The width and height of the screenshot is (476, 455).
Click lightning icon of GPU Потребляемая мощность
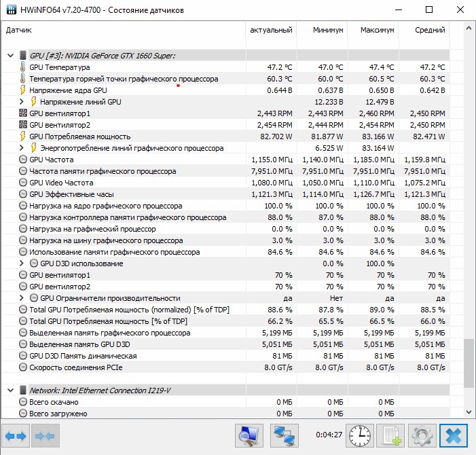[23, 136]
